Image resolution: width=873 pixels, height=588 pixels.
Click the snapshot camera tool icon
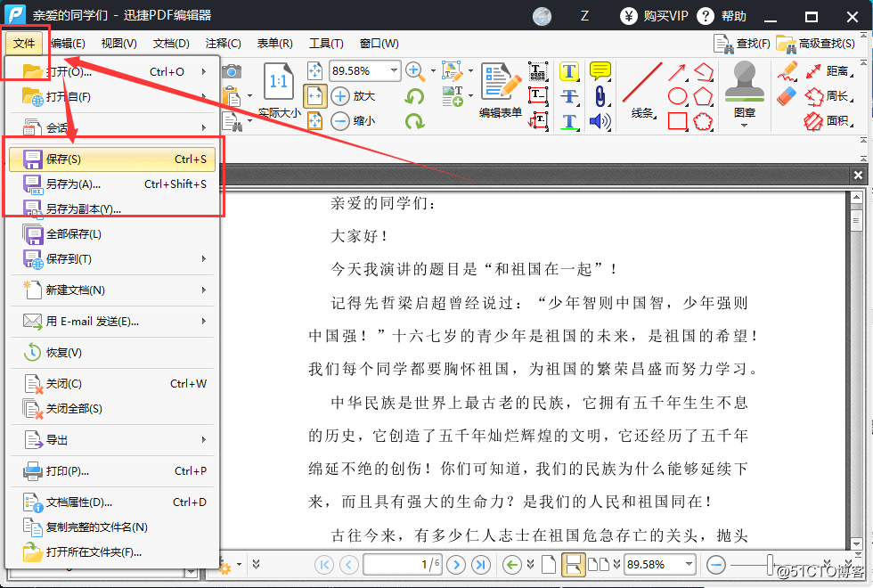pos(232,71)
